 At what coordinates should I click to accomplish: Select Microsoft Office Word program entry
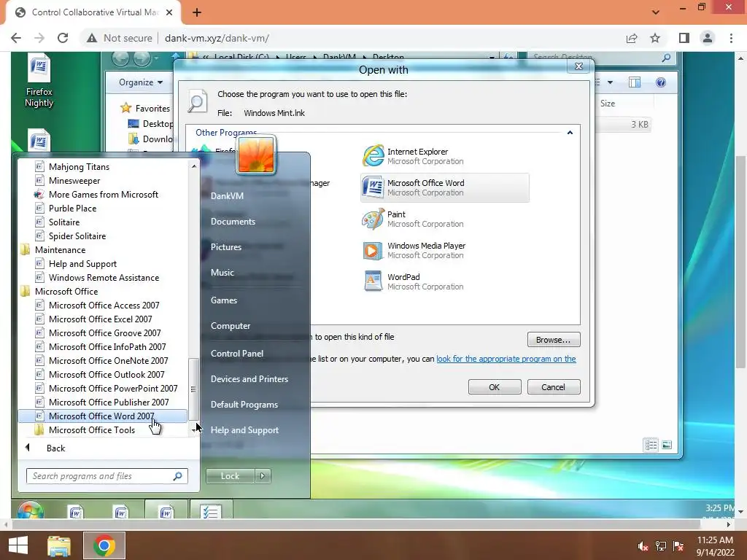444,187
